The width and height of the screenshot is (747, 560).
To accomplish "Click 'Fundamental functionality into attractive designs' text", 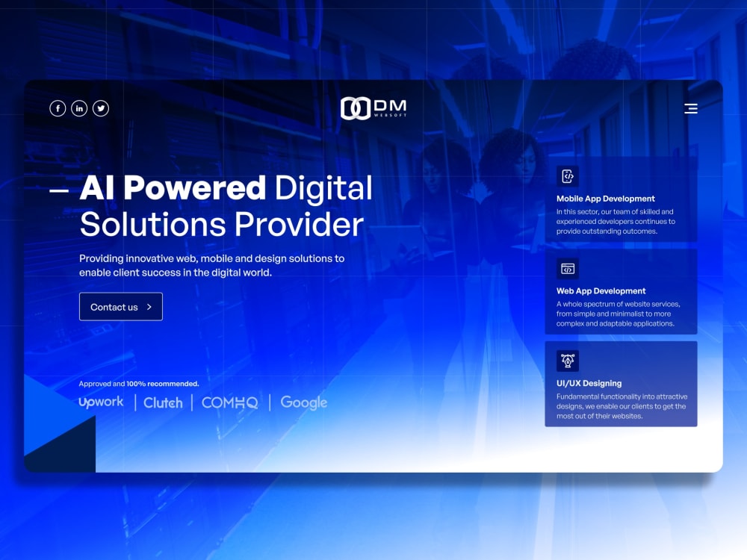I will [x=622, y=406].
